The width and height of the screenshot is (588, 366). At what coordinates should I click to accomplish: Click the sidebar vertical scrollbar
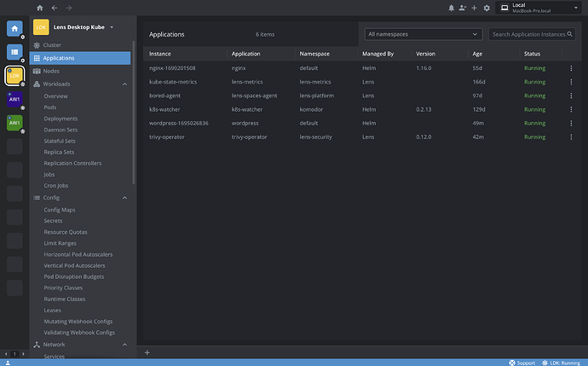134,113
